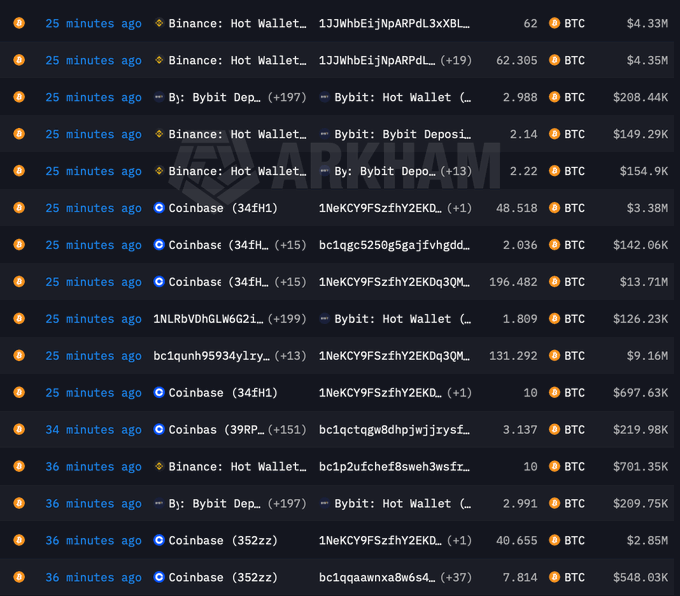Viewport: 680px width, 596px height.
Task: Expand the (+37) additional recipients count
Action: click(x=456, y=577)
